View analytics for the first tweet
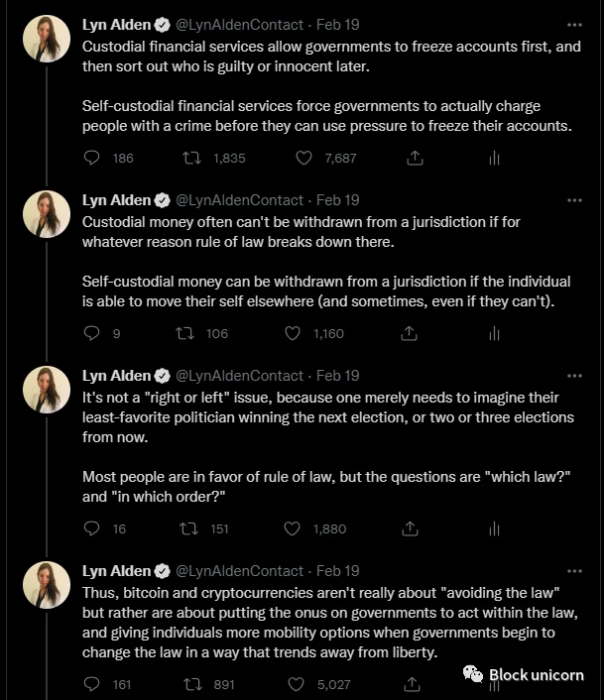This screenshot has height=700, width=604. [494, 158]
